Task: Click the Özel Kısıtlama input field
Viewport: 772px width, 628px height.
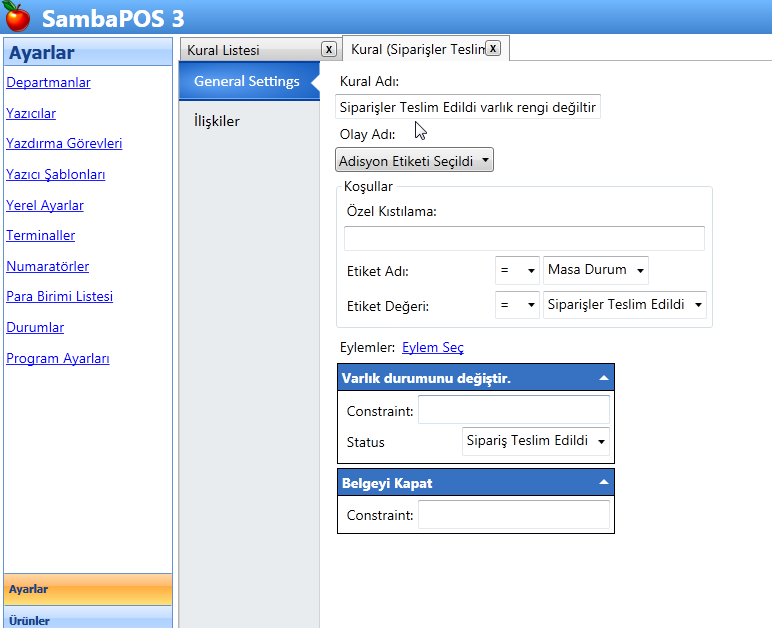Action: click(x=524, y=238)
